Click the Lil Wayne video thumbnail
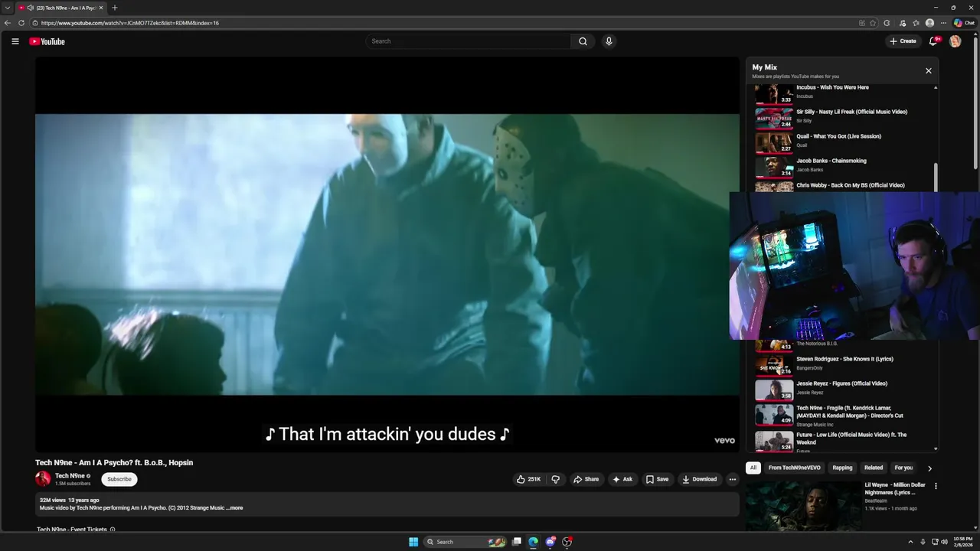Viewport: 980px width, 551px height. (803, 505)
